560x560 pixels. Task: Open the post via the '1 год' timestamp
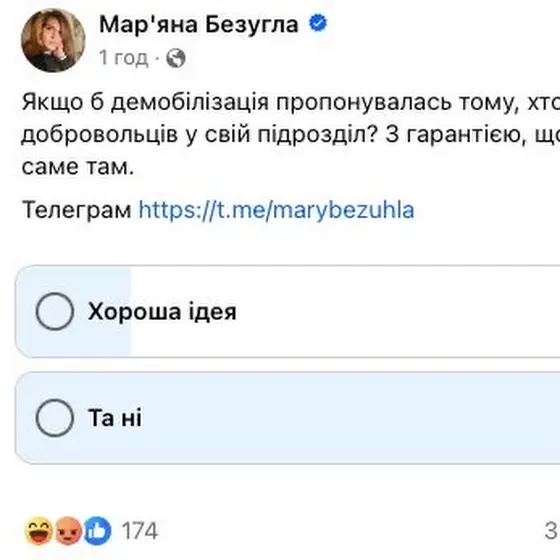click(x=123, y=58)
